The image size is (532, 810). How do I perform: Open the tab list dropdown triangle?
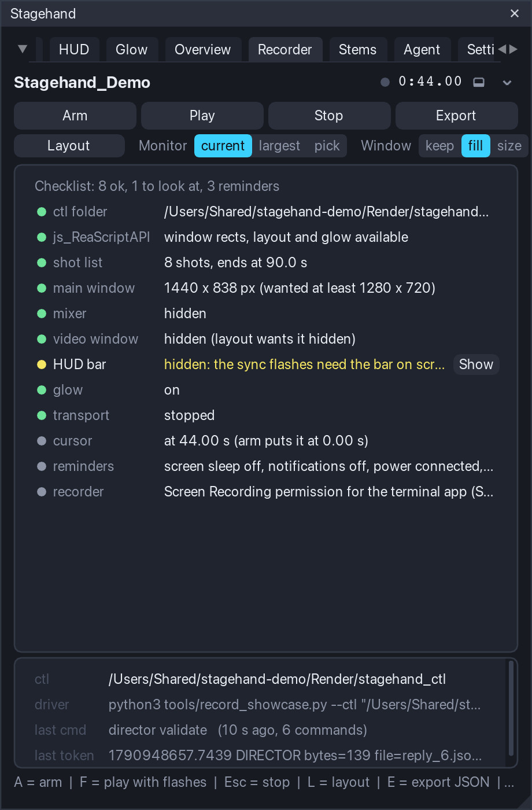[x=23, y=49]
